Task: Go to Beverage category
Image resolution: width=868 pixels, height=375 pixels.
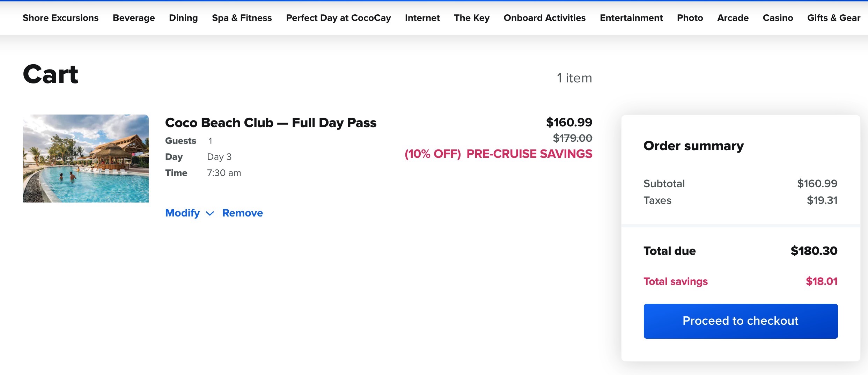Action: 134,18
